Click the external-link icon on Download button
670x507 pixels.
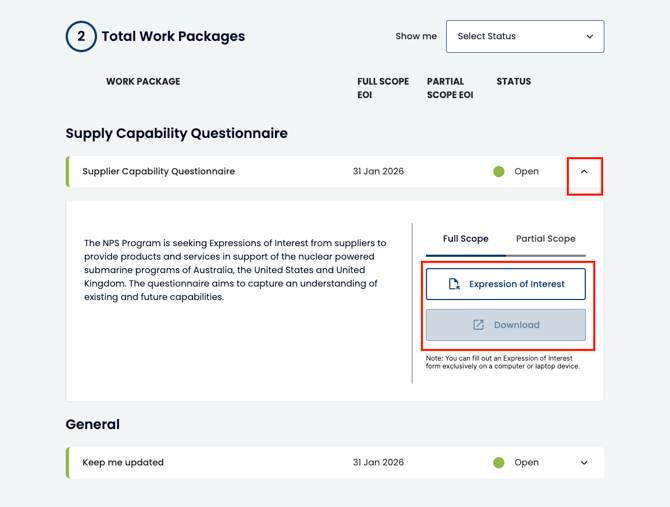click(x=478, y=325)
